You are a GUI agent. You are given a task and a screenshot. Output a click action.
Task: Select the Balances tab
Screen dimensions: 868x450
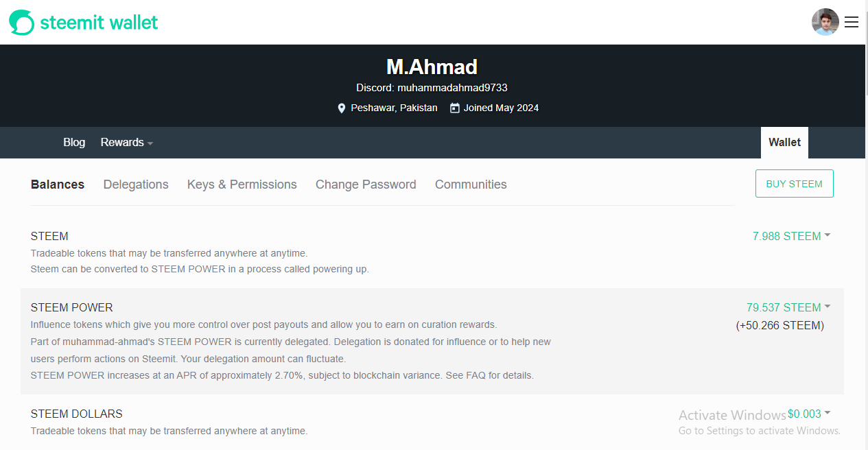click(x=58, y=185)
